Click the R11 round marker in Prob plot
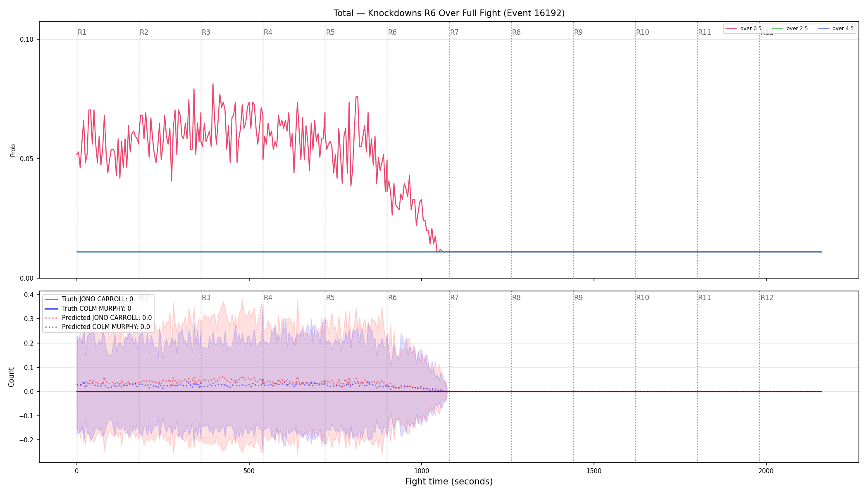868x496 pixels. click(x=705, y=33)
